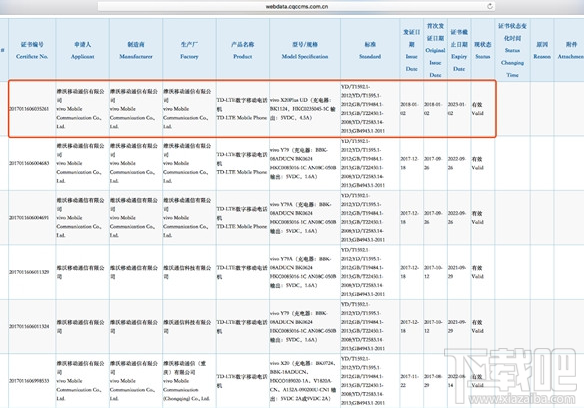Click the certificate number in the vivo X20 row

29,381
